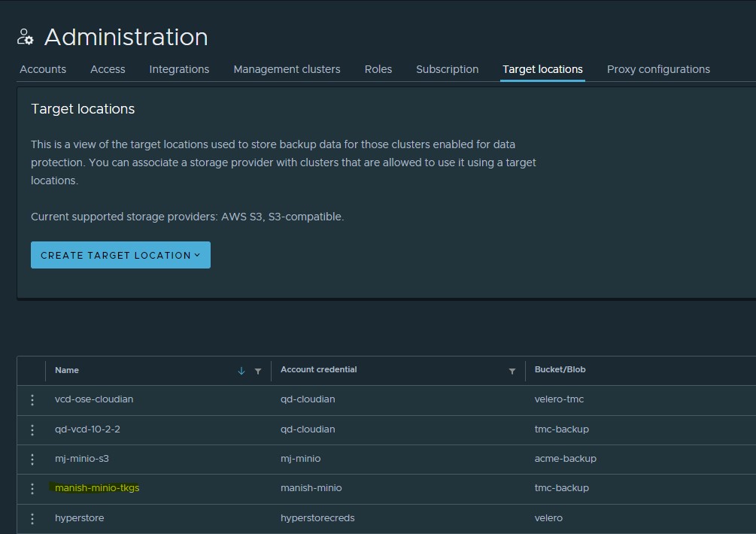The width and height of the screenshot is (756, 534).
Task: Open actions menu for manish-minio-tkgs row
Action: click(x=32, y=488)
